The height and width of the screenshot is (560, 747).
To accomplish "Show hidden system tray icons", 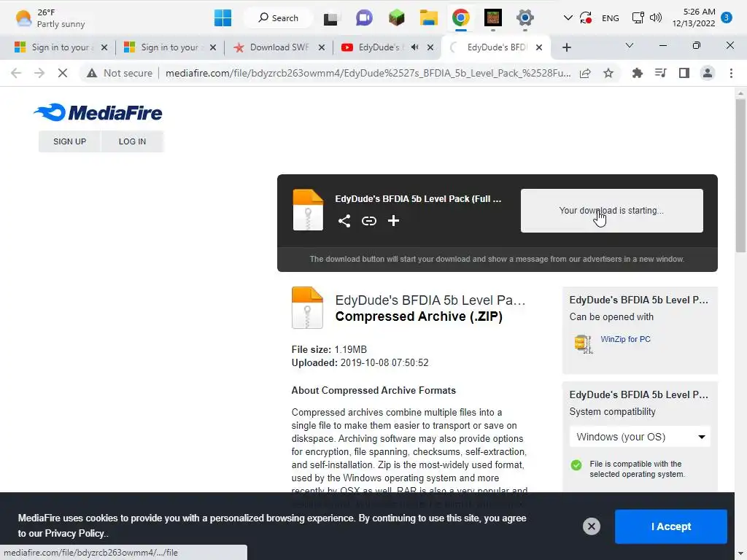I will [568, 18].
